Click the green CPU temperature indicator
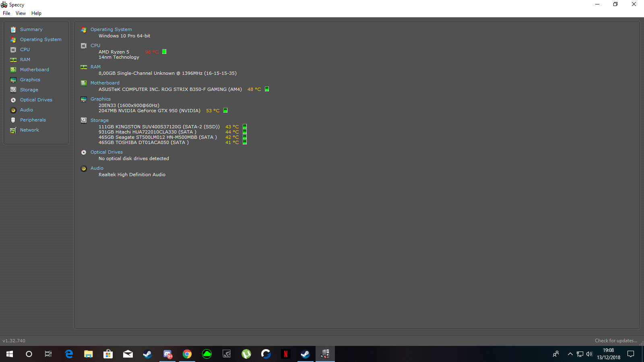 click(164, 51)
